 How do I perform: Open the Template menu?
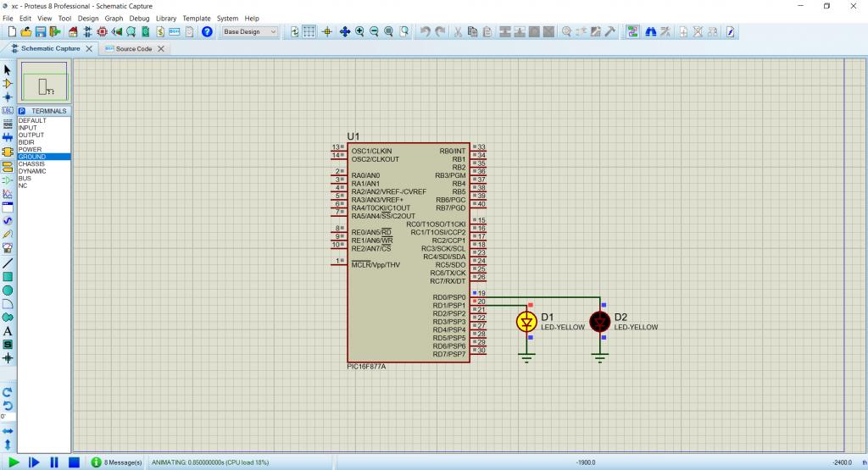click(197, 19)
